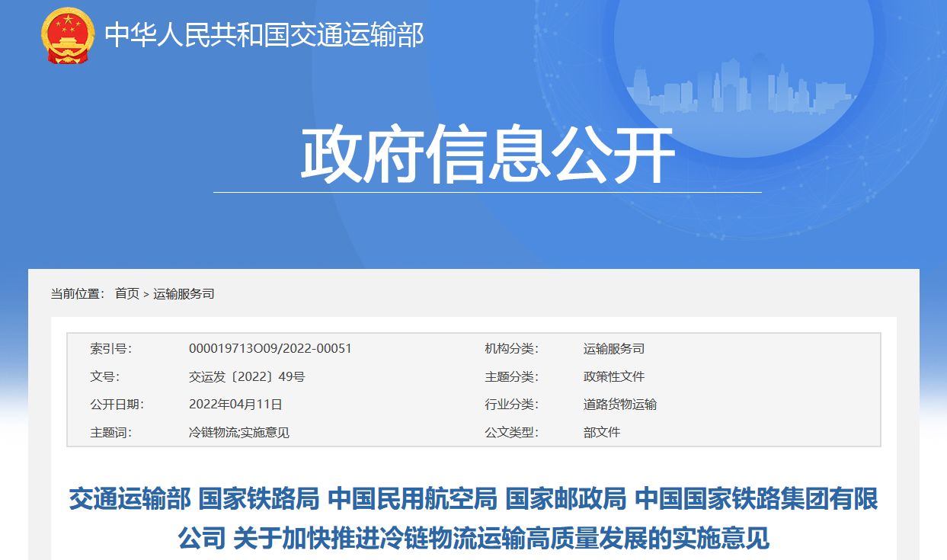The height and width of the screenshot is (560, 947).
Task: Click the 政府信息公开 banner heading
Action: 488,155
